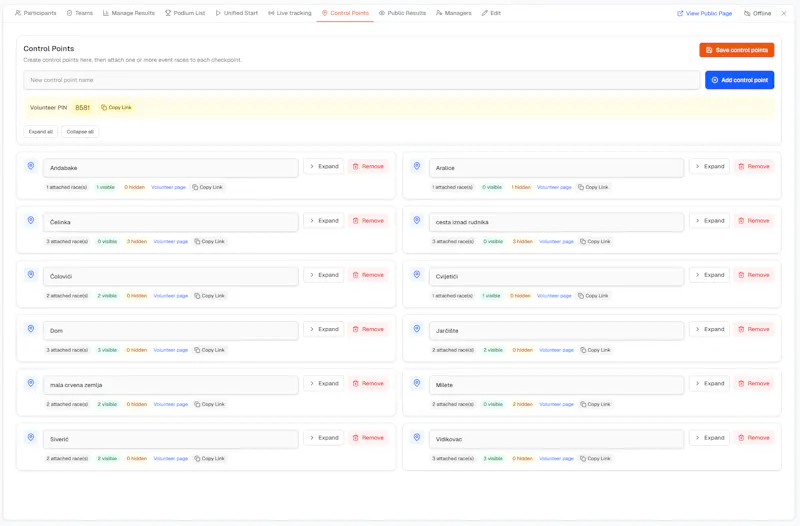The image size is (800, 526).
Task: Focus the New control point name field
Action: click(361, 80)
